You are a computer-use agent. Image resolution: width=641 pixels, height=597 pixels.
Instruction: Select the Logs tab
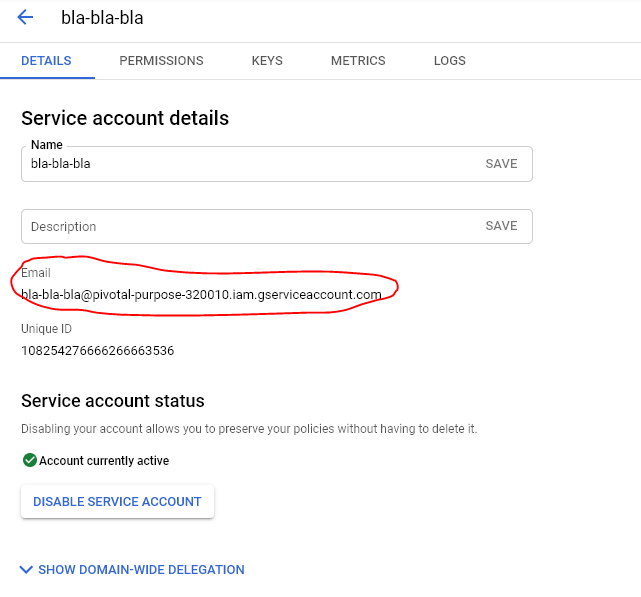click(x=450, y=61)
